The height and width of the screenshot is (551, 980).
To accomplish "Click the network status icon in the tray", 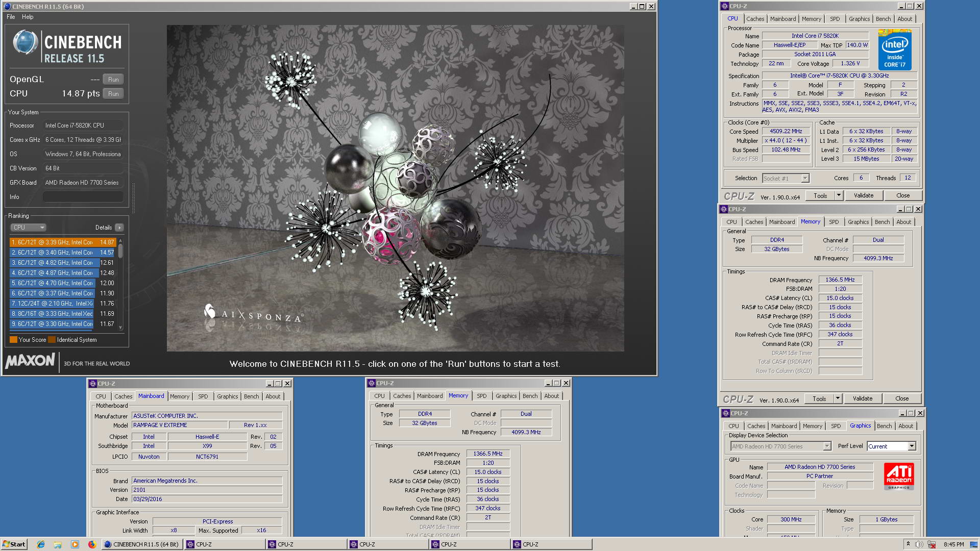I will pos(932,544).
